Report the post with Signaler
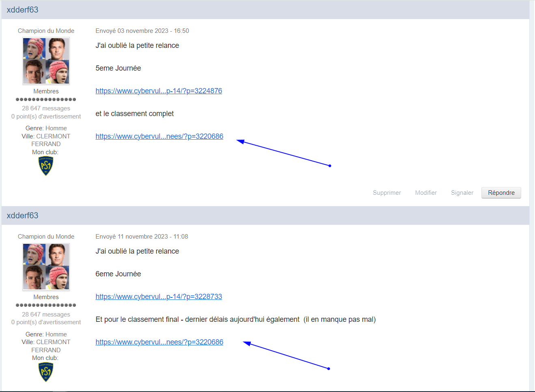Screen dimensions: 535x392 [462, 193]
